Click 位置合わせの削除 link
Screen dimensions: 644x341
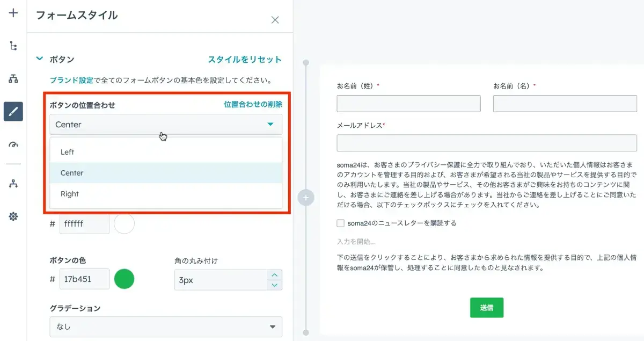pyautogui.click(x=253, y=105)
